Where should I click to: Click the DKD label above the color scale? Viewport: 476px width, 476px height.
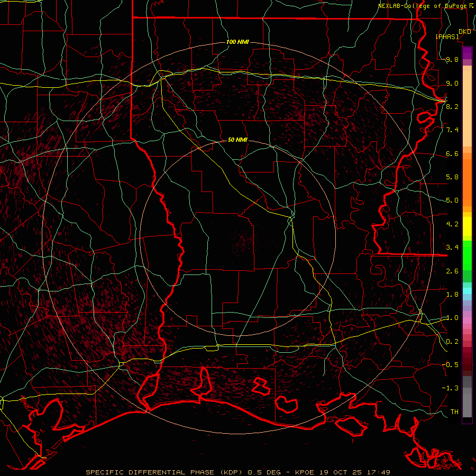[x=465, y=32]
